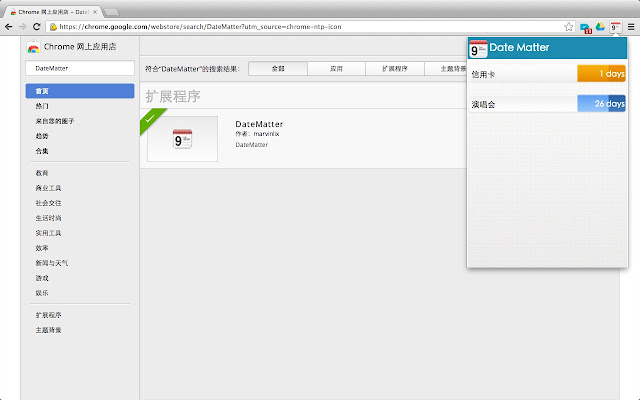Open the DateMatter result title
The image size is (640, 400).
pyautogui.click(x=259, y=124)
